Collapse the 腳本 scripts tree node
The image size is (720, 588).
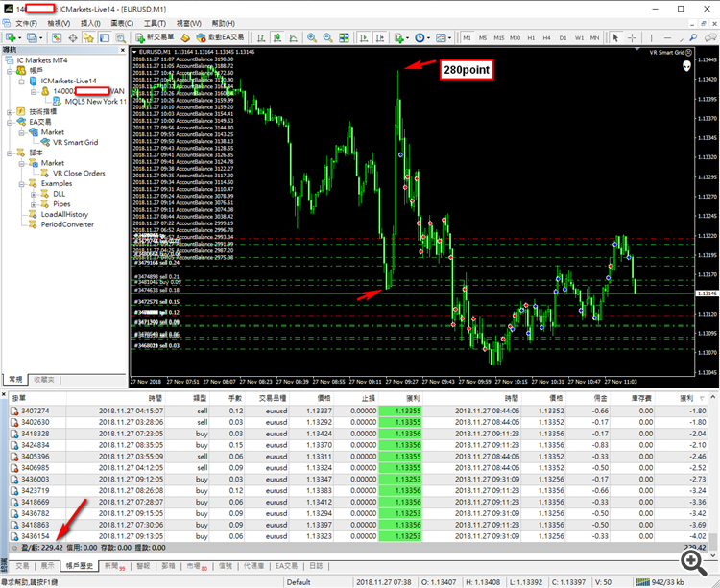click(10, 153)
